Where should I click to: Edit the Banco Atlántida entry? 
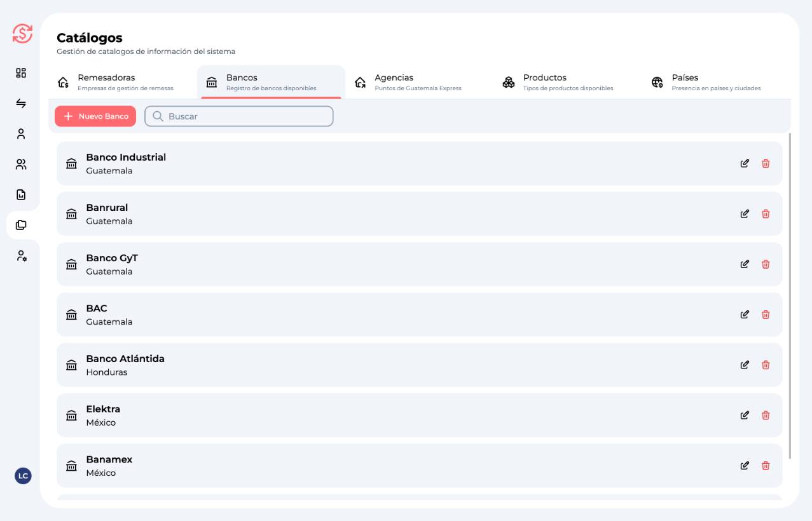click(745, 365)
